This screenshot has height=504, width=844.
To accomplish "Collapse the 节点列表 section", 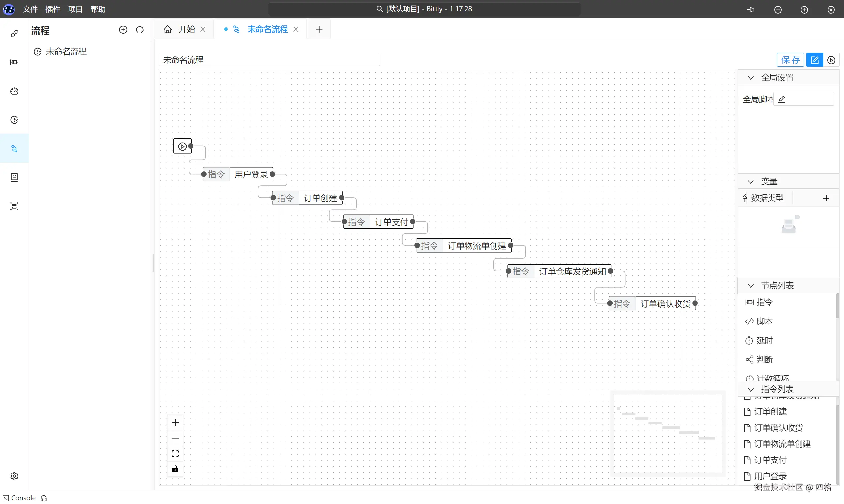I will [751, 286].
